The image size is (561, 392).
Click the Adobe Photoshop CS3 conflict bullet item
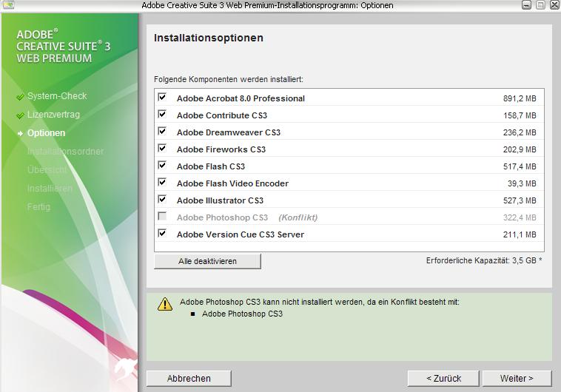242,314
